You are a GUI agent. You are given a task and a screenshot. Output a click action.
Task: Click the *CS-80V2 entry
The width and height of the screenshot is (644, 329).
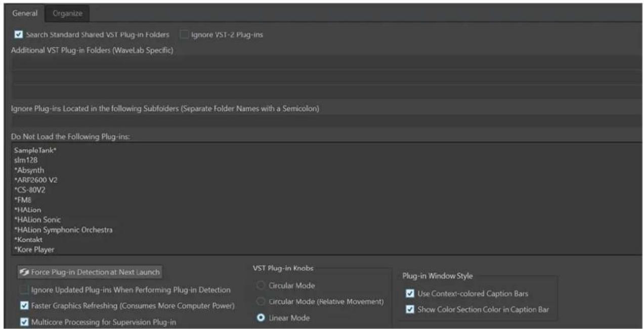30,190
